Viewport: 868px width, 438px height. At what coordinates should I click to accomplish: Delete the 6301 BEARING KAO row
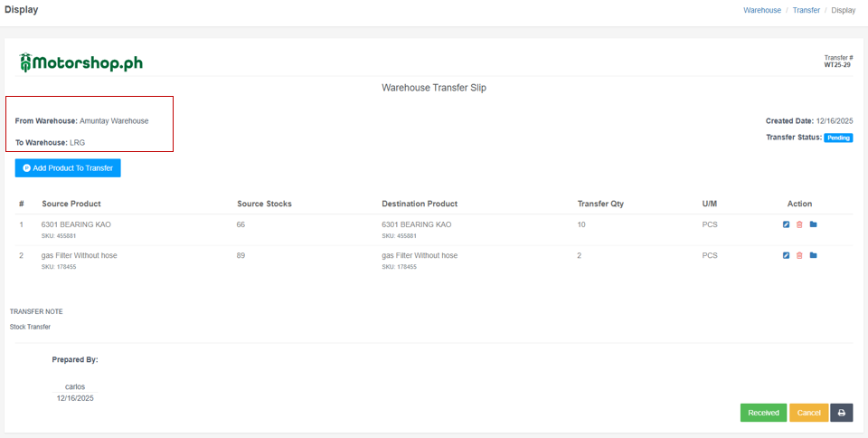pos(799,224)
